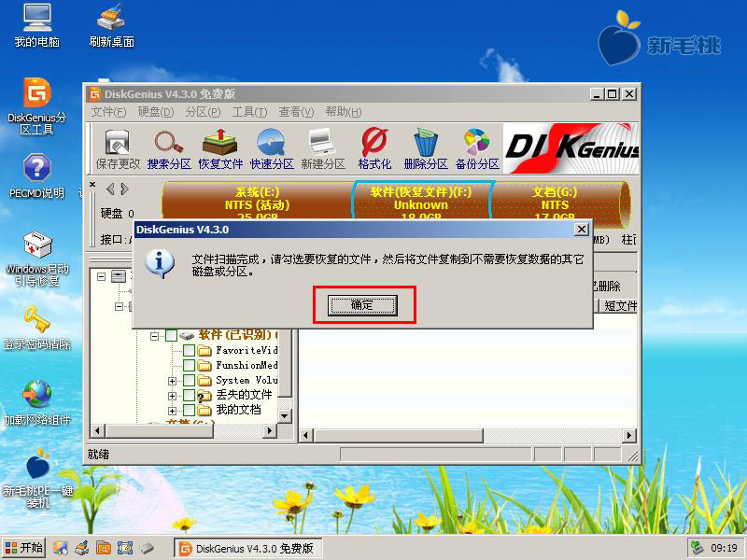The image size is (747, 560).
Task: Check the 丢失的文件 folder checkbox
Action: pyautogui.click(x=190, y=395)
